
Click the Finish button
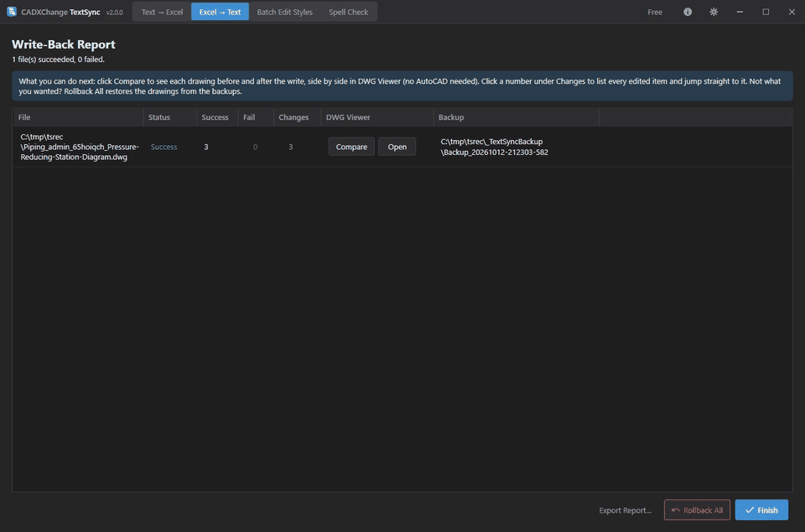click(761, 510)
